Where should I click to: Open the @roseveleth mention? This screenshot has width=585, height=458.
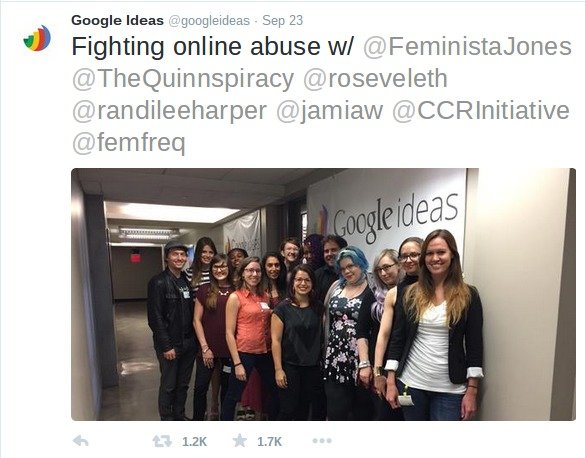tap(375, 78)
